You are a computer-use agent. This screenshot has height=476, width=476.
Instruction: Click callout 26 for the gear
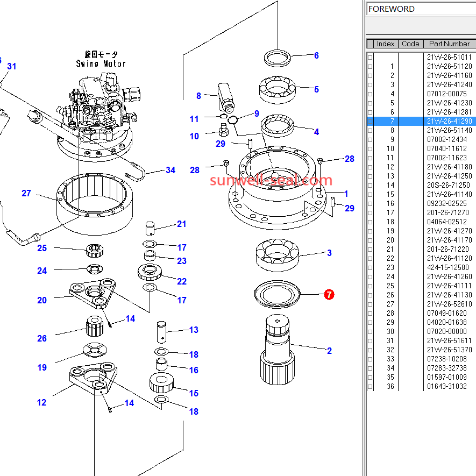(42, 338)
